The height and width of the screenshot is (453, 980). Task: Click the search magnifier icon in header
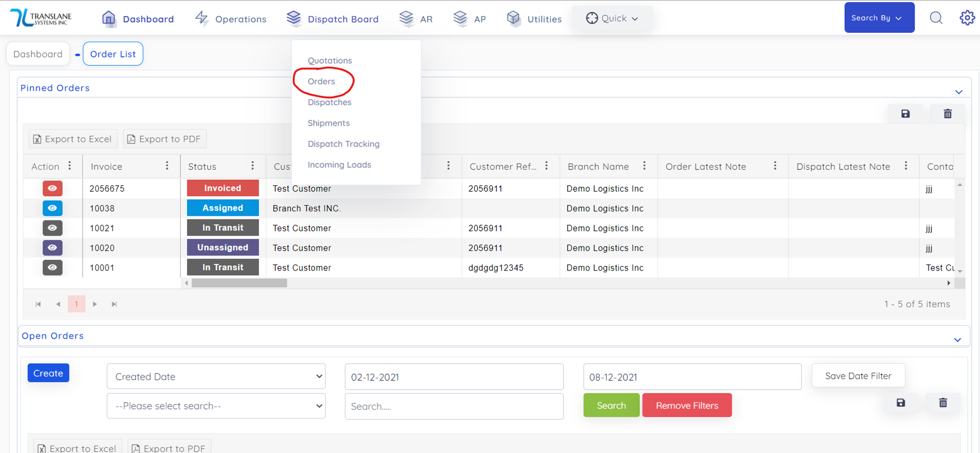(936, 18)
